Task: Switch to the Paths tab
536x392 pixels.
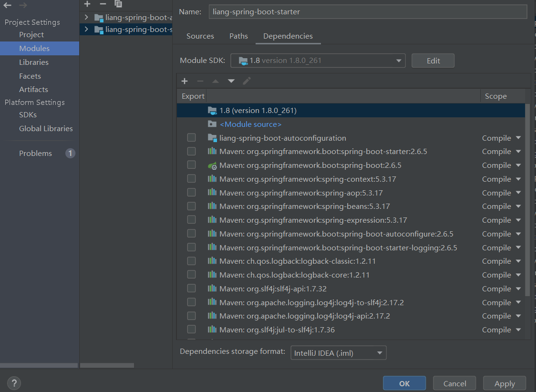Action: tap(238, 36)
